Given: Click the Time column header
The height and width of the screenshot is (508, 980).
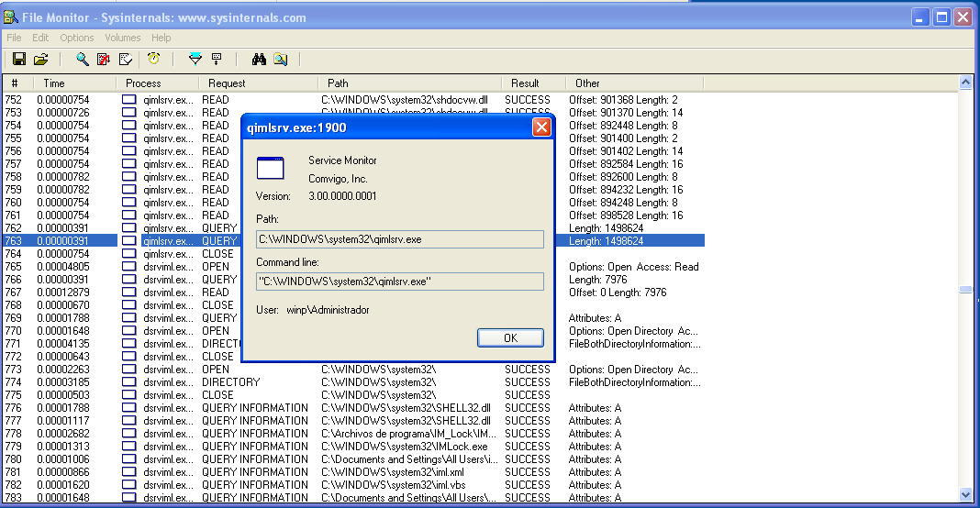Looking at the screenshot, I should click(74, 83).
